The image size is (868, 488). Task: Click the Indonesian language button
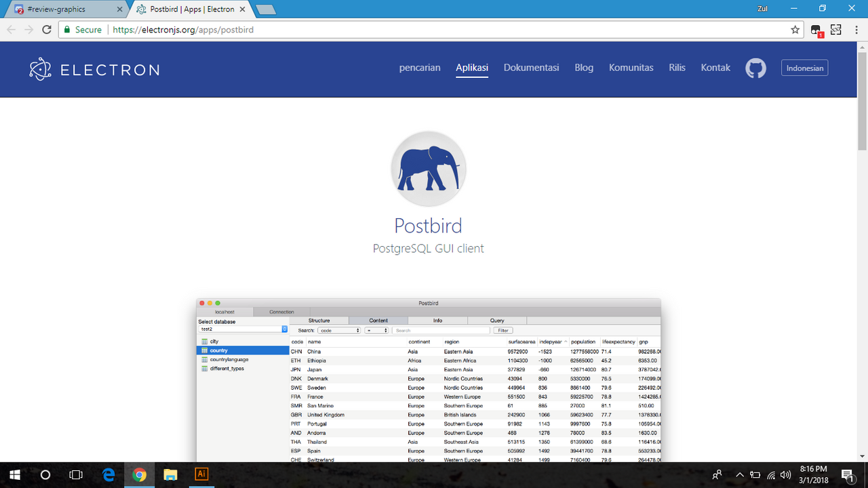805,68
